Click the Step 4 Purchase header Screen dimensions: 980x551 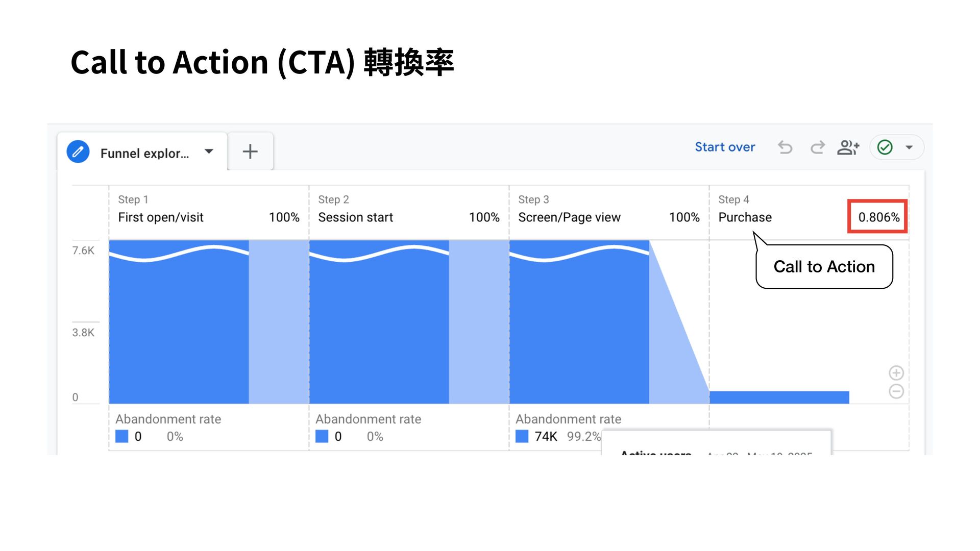[745, 217]
